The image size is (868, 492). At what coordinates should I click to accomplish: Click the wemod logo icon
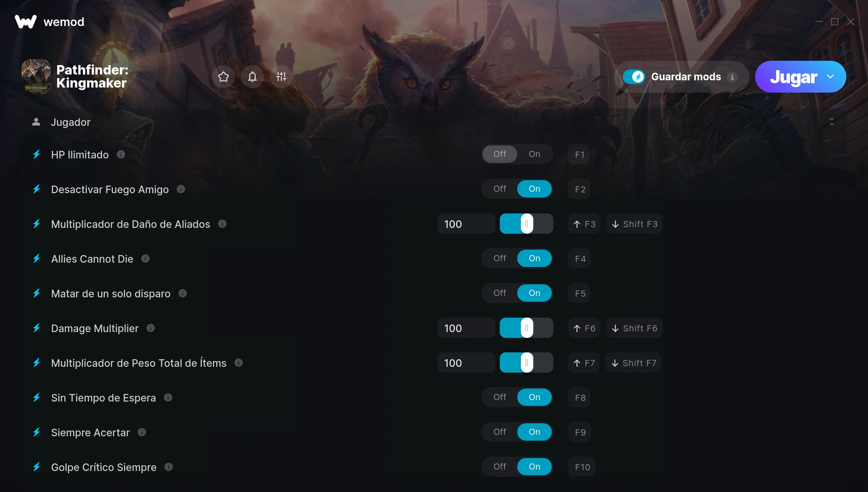click(26, 22)
